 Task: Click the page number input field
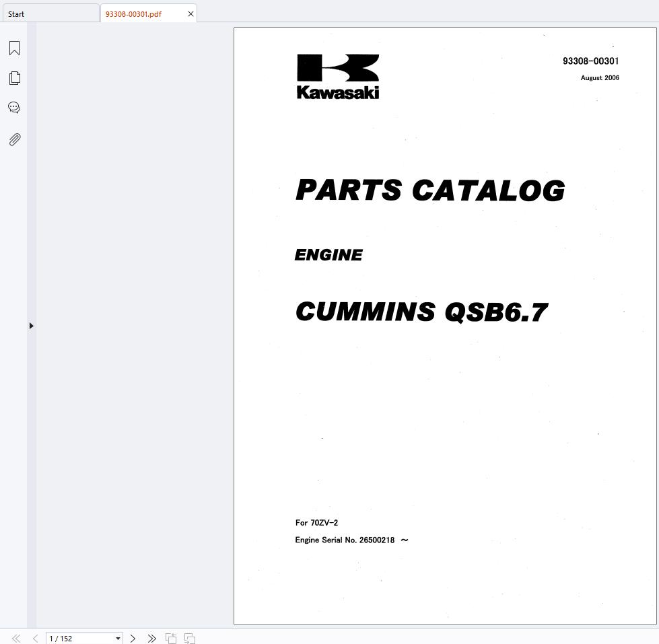(74, 638)
